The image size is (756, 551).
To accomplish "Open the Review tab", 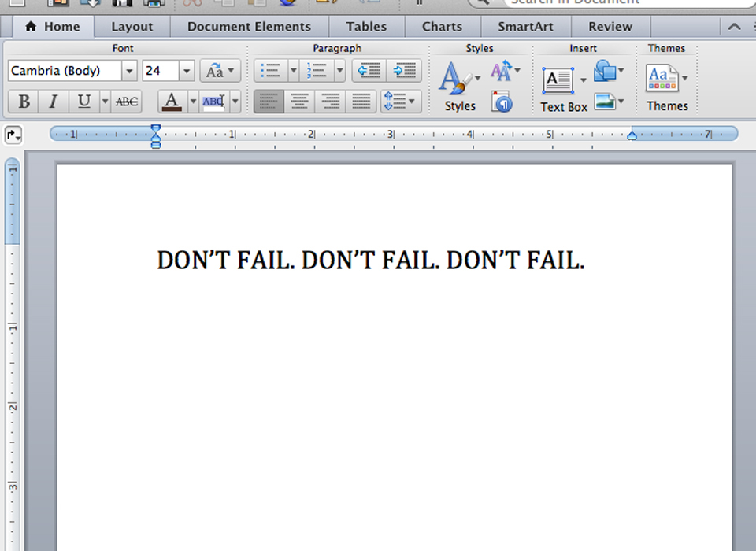I will coord(610,27).
